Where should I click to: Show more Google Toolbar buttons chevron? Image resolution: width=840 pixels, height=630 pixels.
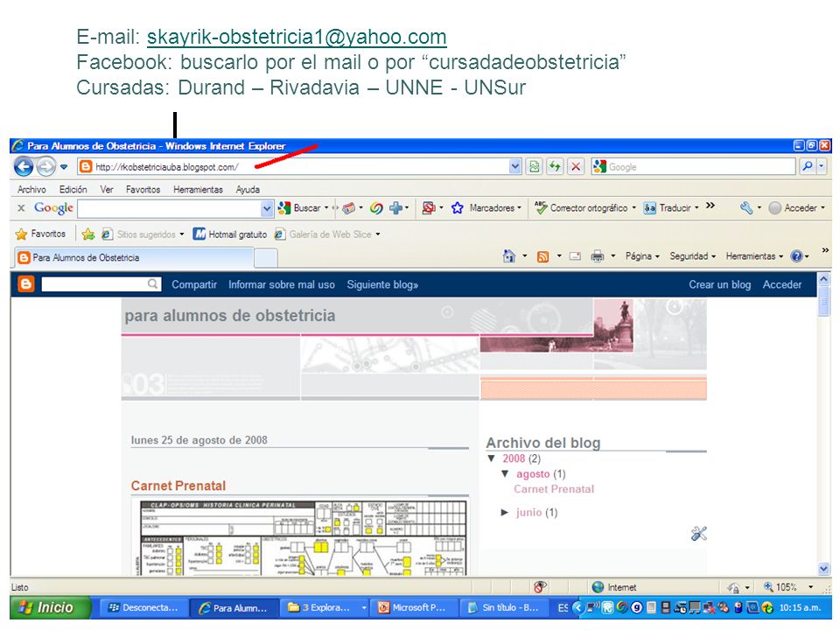(710, 205)
